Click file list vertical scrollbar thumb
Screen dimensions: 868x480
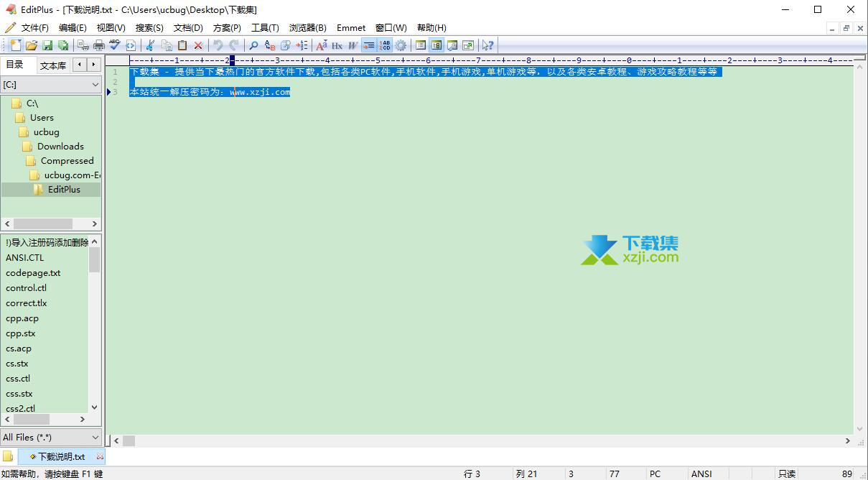94,260
